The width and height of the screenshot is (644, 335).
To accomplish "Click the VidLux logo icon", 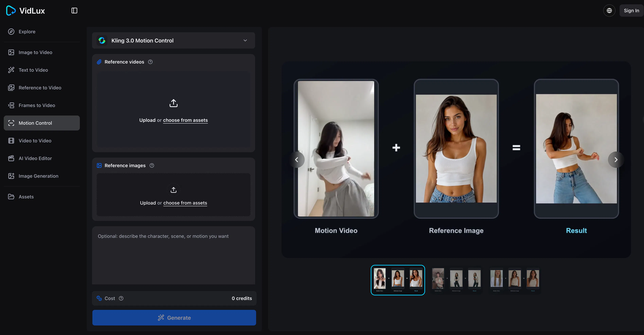I will (11, 11).
